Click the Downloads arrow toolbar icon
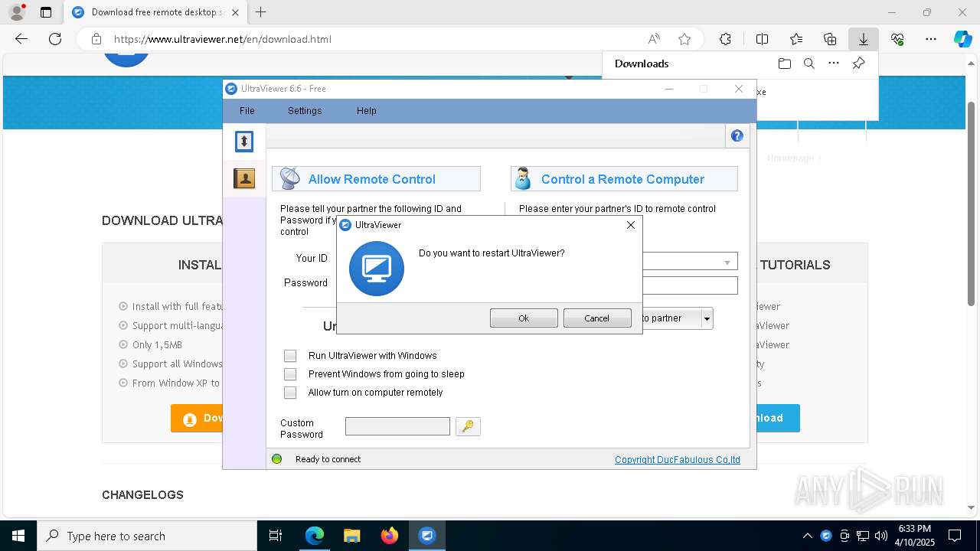 (x=864, y=39)
